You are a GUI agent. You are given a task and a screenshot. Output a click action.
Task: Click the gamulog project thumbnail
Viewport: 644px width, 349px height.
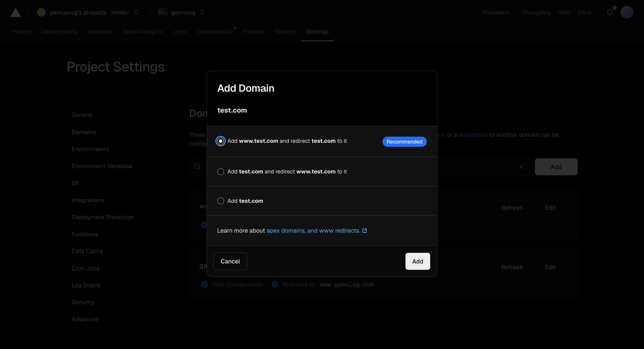pyautogui.click(x=163, y=12)
